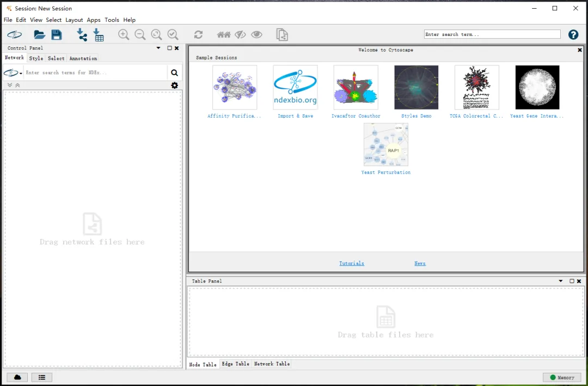Open Import & Save ndexbio thumbnail

click(x=296, y=88)
